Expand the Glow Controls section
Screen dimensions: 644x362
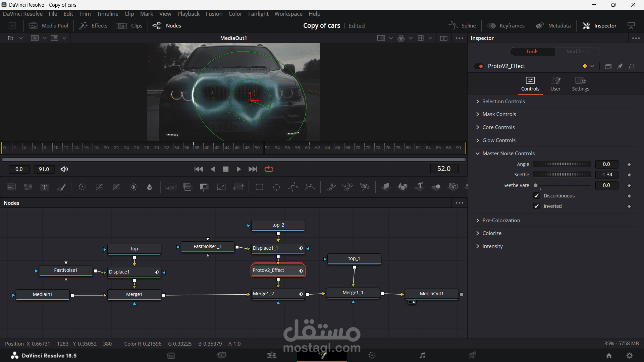tap(499, 140)
